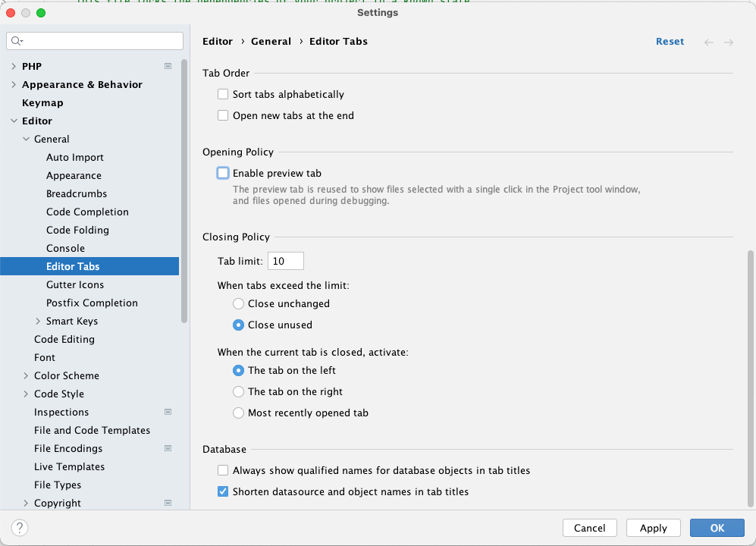
Task: Open Font settings page
Action: click(x=44, y=357)
